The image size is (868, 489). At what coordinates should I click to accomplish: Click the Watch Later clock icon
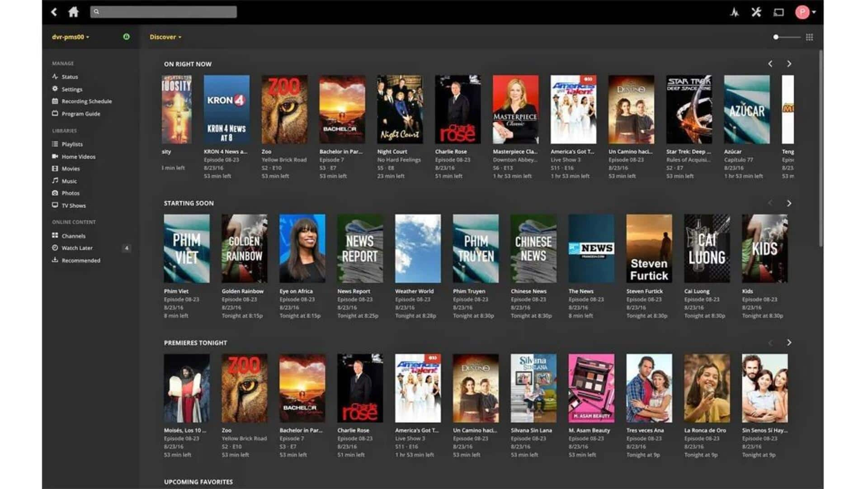55,247
